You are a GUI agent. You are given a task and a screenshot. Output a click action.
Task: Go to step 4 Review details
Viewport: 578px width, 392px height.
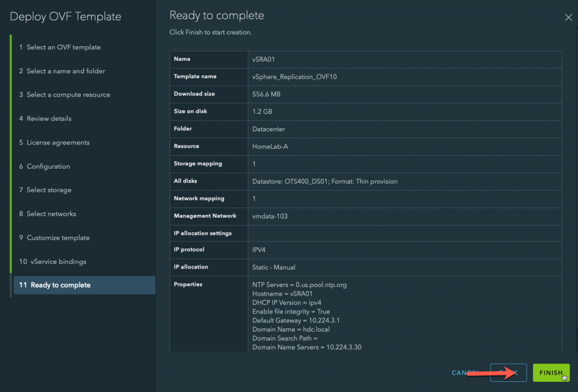click(45, 118)
